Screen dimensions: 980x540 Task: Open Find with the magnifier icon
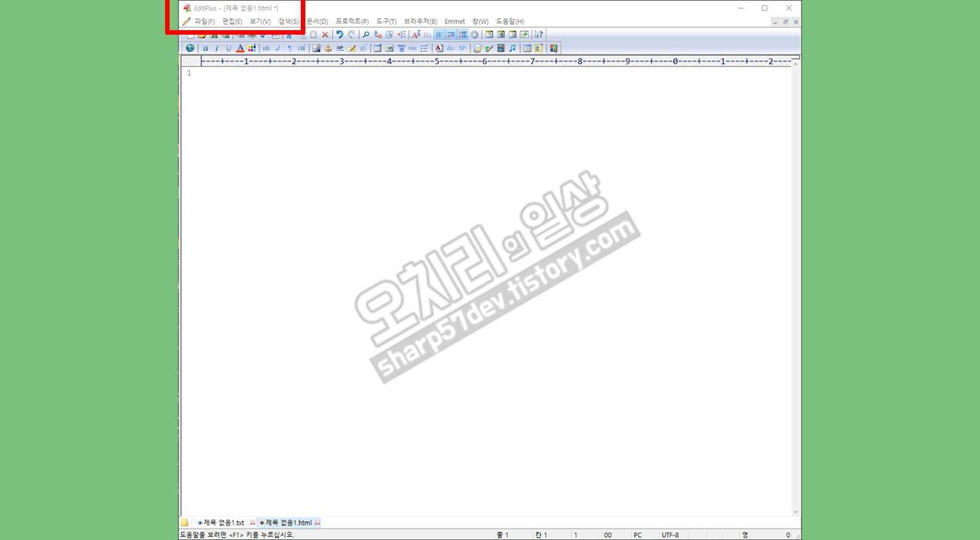click(x=366, y=35)
